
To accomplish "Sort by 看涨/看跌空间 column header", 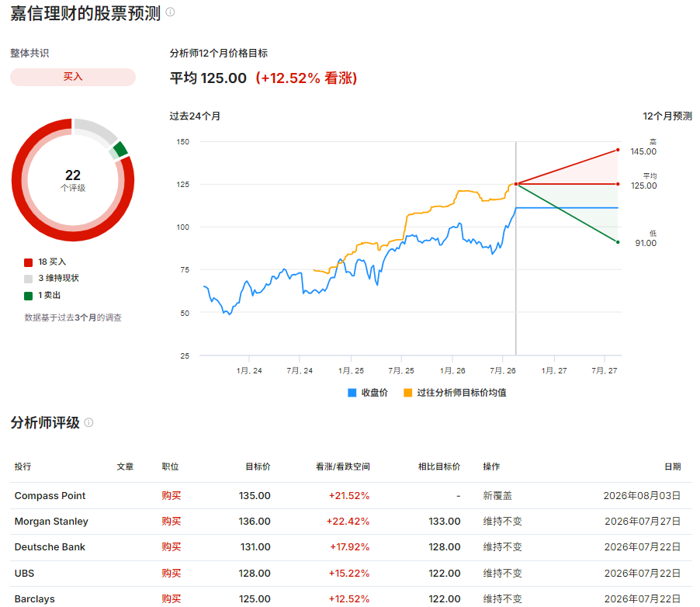I will (x=343, y=467).
